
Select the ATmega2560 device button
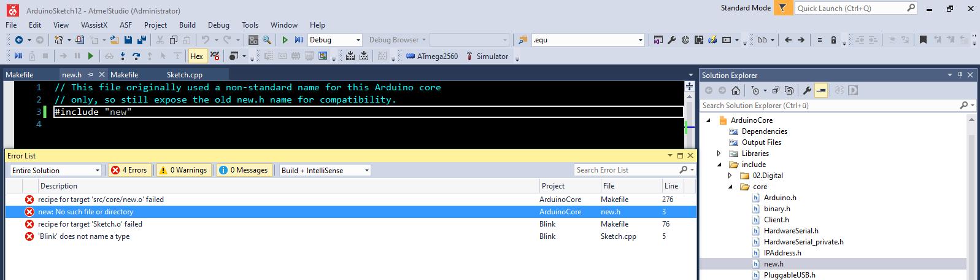point(432,56)
